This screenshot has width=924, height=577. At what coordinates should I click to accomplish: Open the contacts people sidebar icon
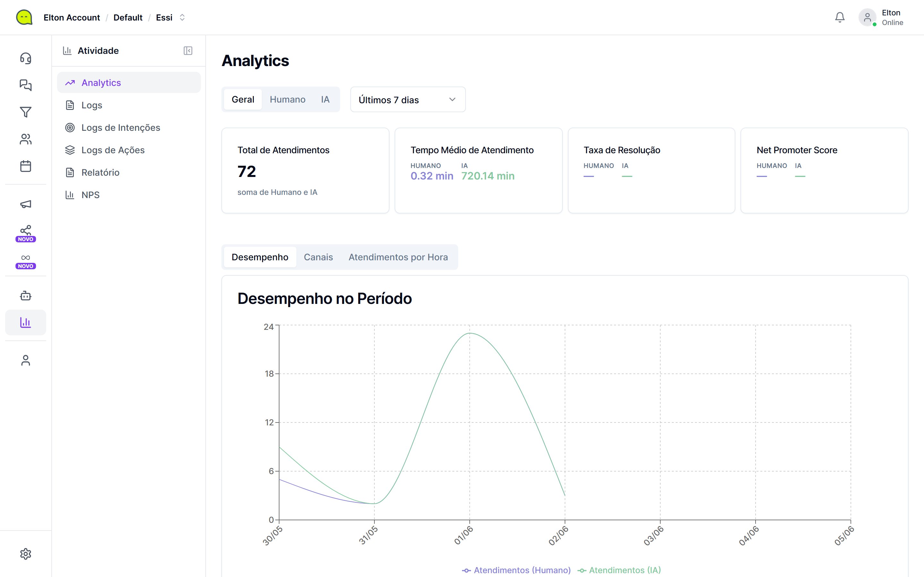(26, 139)
